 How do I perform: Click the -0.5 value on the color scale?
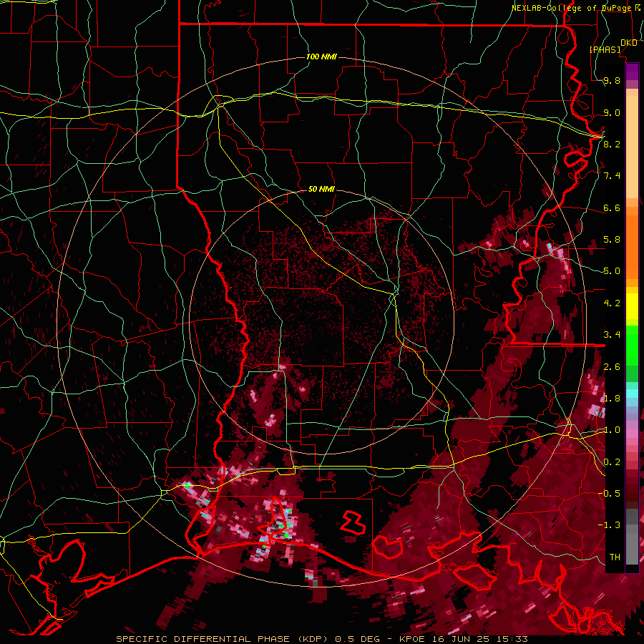pos(609,494)
